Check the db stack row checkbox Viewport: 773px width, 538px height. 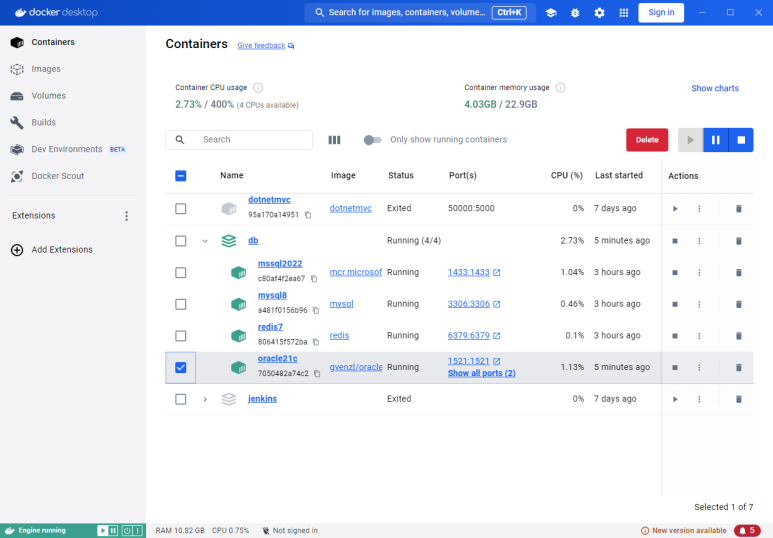click(x=180, y=241)
